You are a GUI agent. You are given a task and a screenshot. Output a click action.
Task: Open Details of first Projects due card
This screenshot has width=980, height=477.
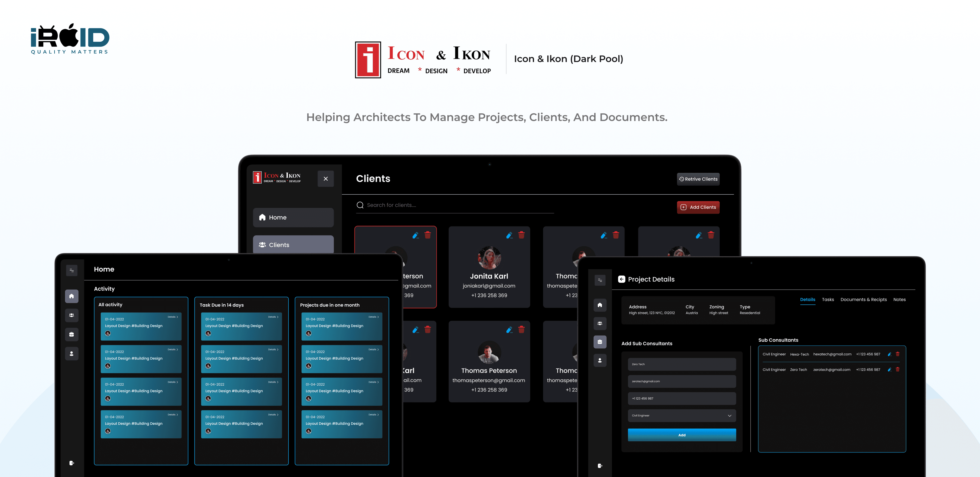point(374,317)
